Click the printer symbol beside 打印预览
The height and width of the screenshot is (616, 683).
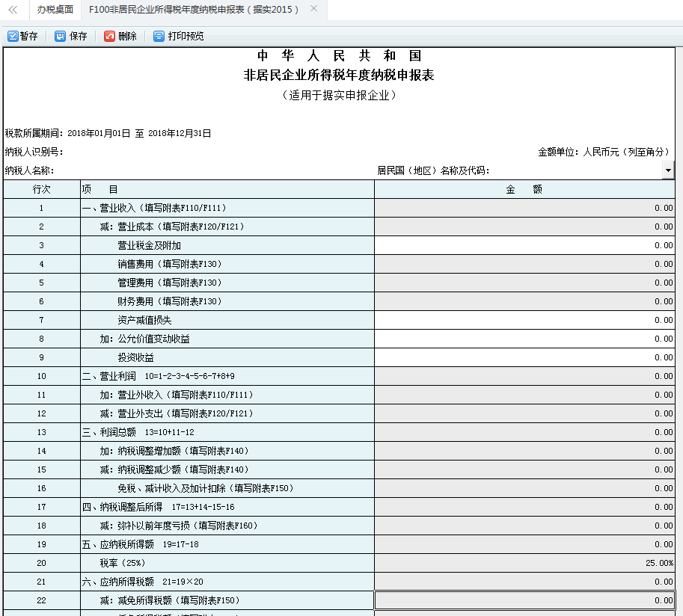(x=158, y=35)
